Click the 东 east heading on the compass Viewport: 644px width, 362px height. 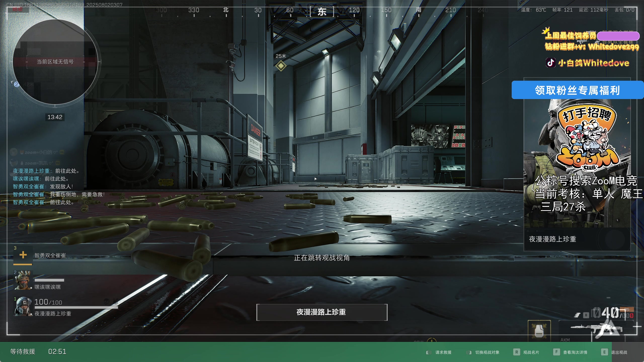322,12
